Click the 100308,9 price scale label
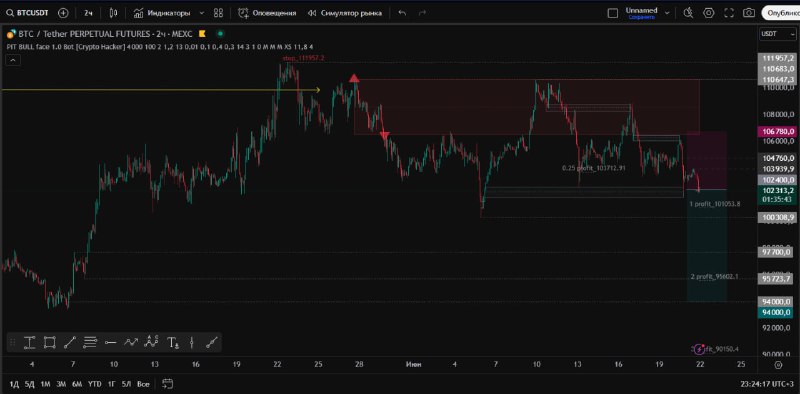 (x=778, y=217)
